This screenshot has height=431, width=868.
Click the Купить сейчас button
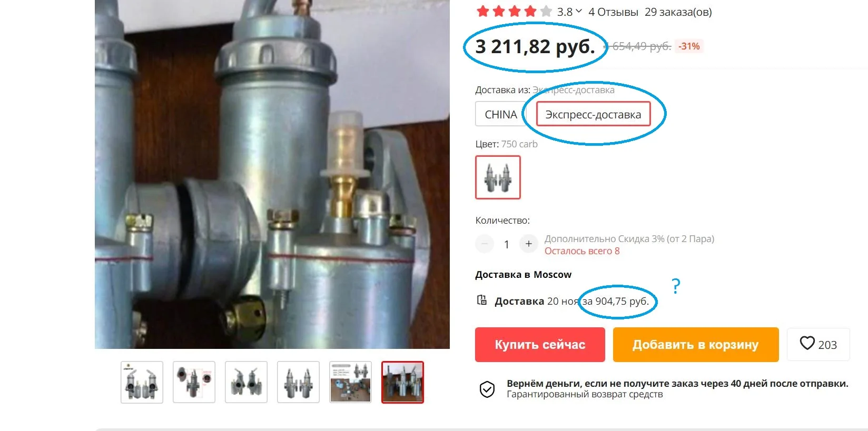[x=540, y=345]
